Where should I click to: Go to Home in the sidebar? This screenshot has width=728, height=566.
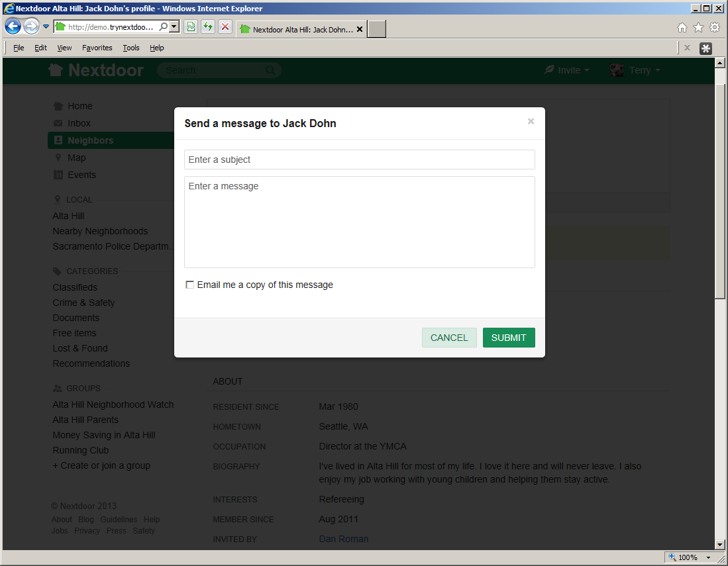80,106
